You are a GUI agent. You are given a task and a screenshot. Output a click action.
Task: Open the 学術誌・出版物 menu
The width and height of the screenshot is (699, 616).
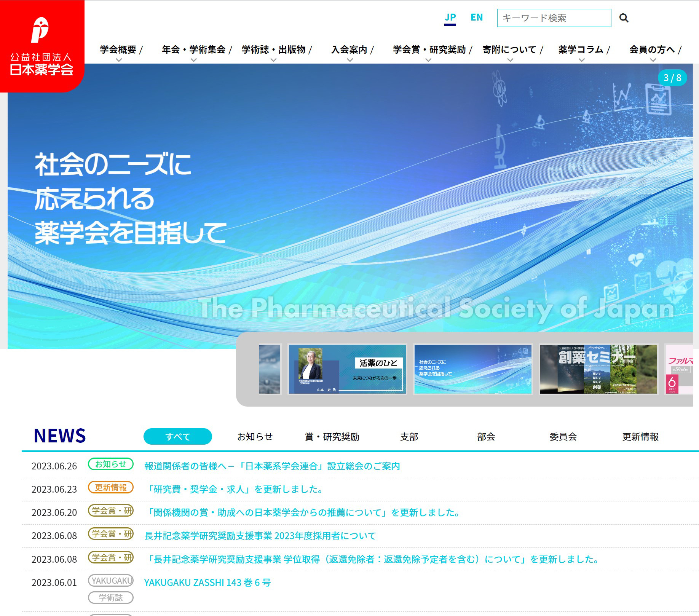273,49
